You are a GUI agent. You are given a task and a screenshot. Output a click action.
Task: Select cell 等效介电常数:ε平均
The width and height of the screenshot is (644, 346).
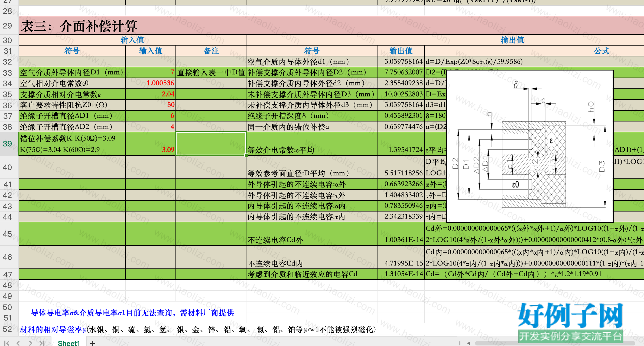(312, 144)
